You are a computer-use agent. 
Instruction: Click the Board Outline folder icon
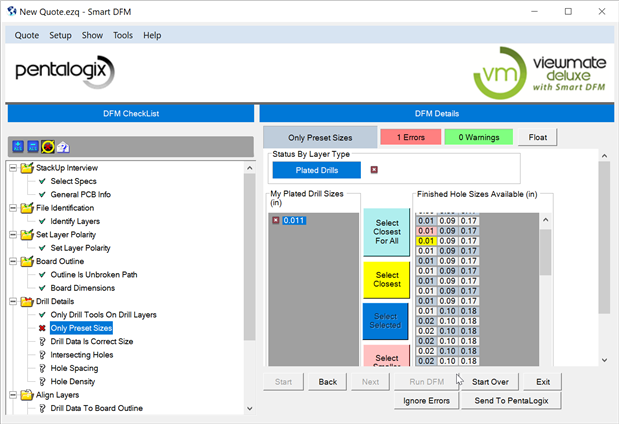[26, 261]
